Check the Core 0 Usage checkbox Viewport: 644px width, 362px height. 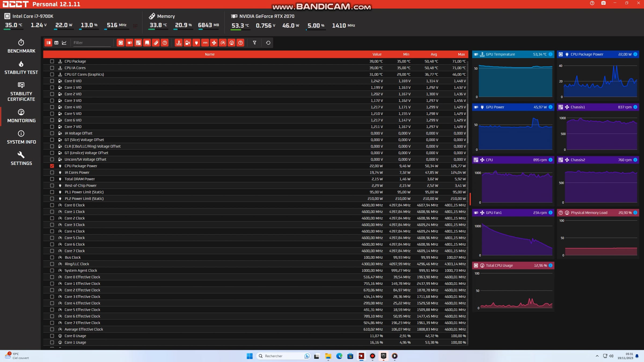(x=52, y=336)
